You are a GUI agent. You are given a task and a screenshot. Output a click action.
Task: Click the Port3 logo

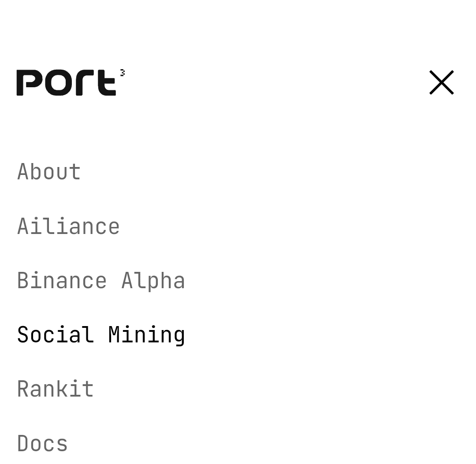[x=71, y=82]
